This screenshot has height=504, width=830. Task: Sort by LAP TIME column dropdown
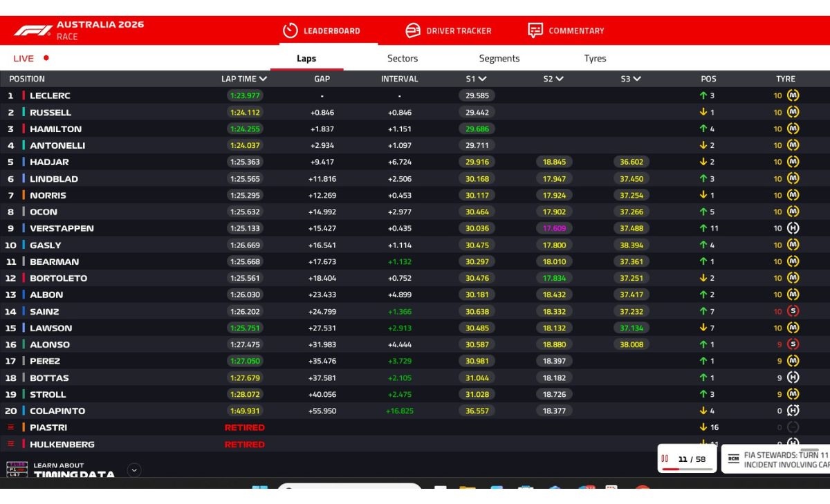pos(263,79)
